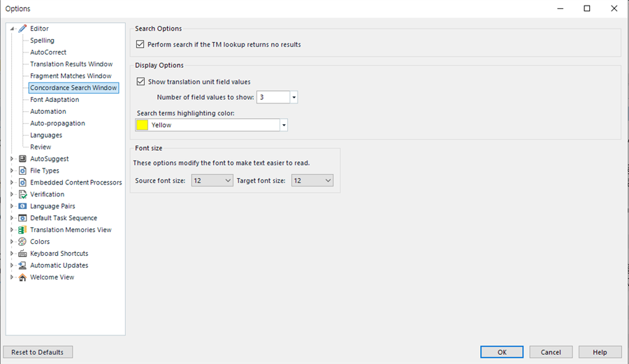
Task: Click the Automatic Updates icon
Action: [x=23, y=265]
